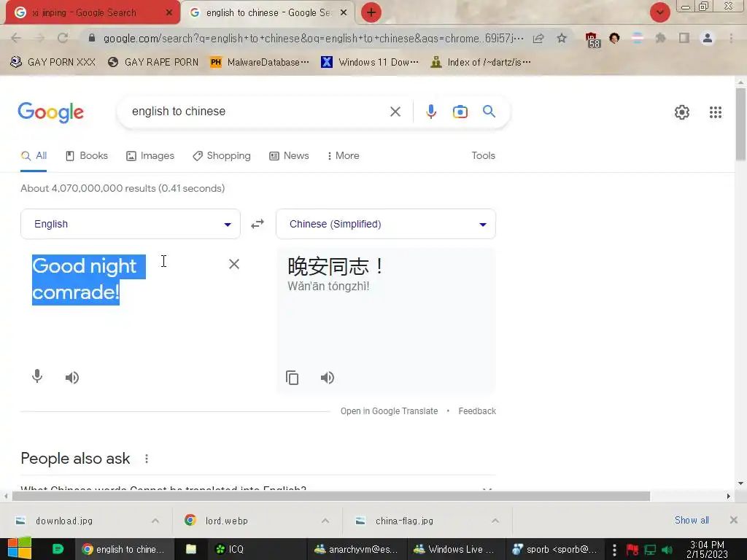Toggle the side panel icon in toolbar

point(684,38)
